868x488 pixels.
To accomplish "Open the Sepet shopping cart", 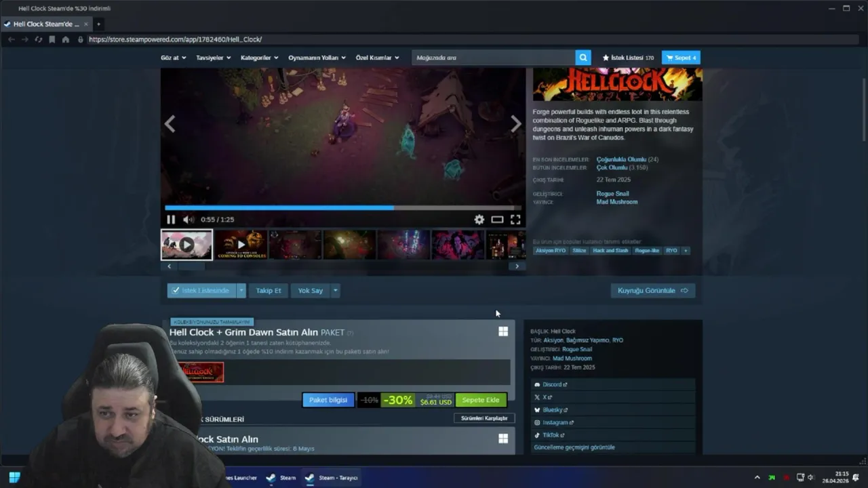I will click(681, 58).
